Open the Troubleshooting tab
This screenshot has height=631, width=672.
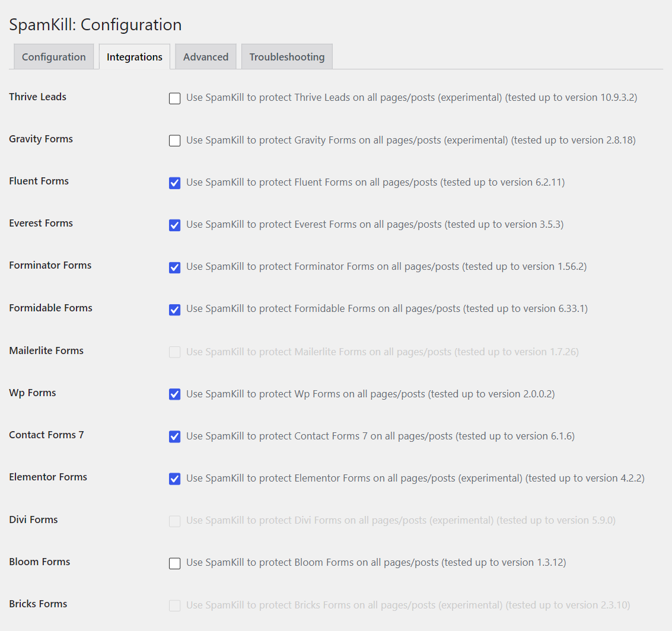click(x=286, y=56)
